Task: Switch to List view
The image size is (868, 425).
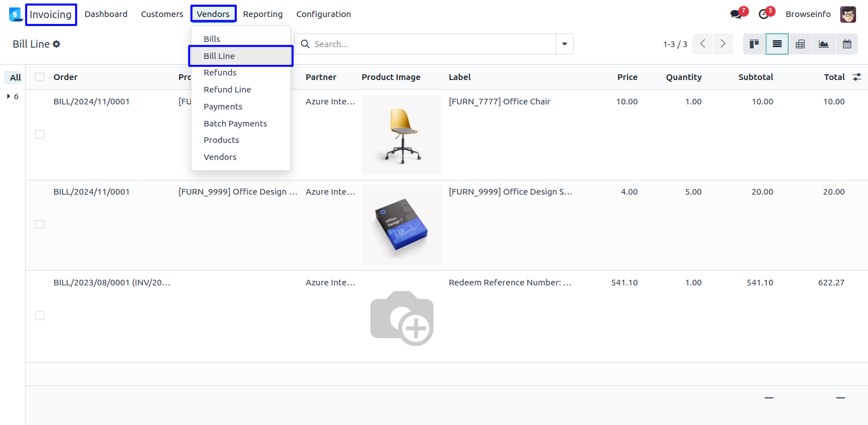Action: [x=777, y=44]
